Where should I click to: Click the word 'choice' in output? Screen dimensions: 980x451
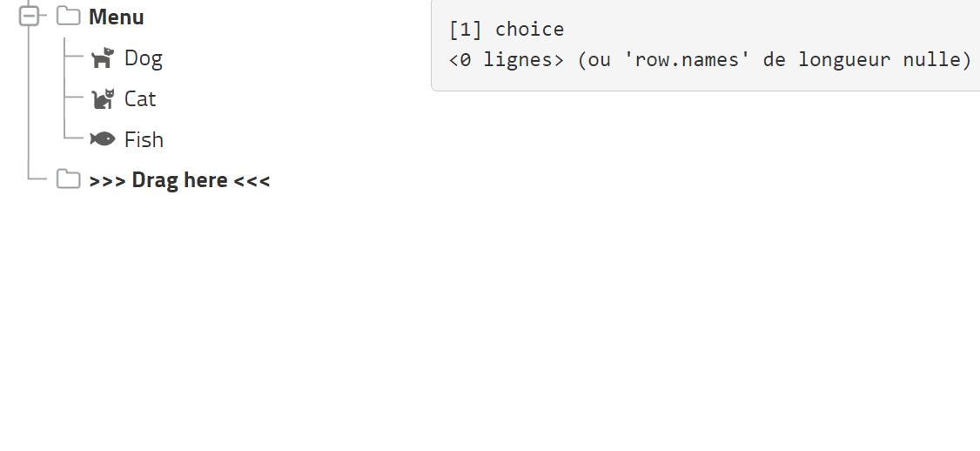(529, 30)
